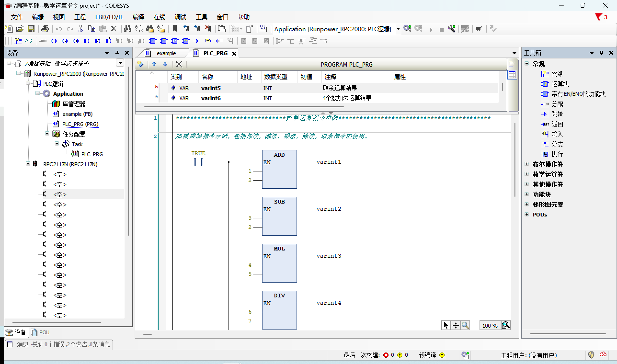Insert a negated contact from the toolbar
Viewport: 617px width, 364px height.
point(98,41)
